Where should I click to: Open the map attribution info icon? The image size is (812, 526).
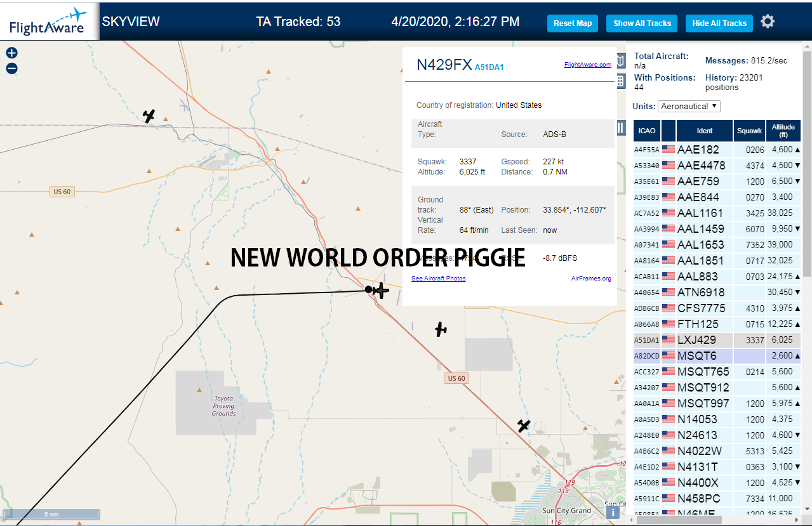(614, 512)
